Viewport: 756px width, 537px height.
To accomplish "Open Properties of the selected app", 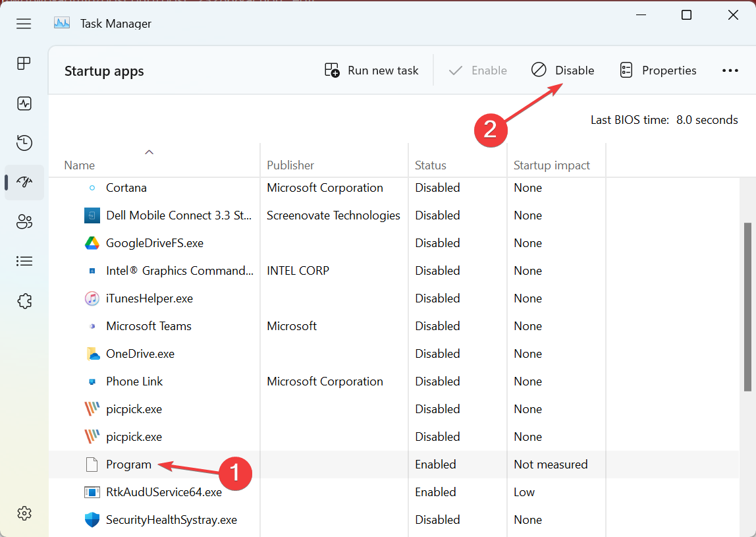I will (x=658, y=71).
